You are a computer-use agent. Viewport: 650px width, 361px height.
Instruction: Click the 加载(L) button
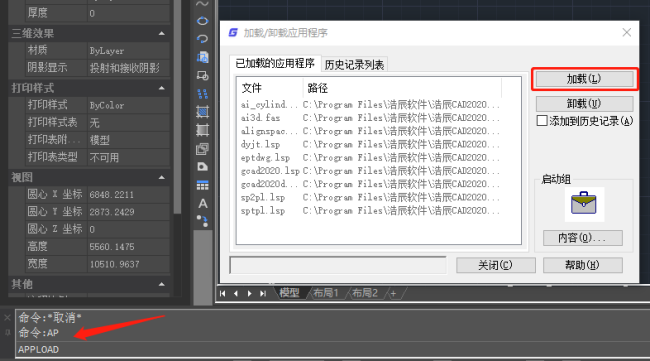pos(585,79)
